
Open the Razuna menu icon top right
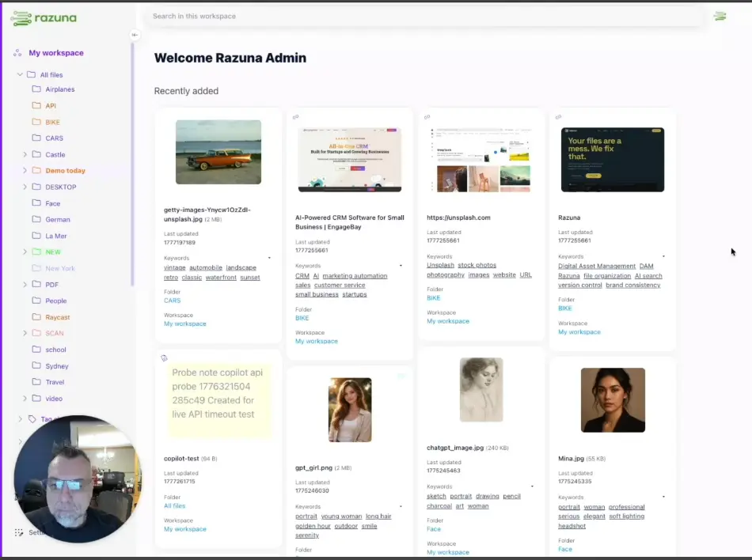click(720, 17)
